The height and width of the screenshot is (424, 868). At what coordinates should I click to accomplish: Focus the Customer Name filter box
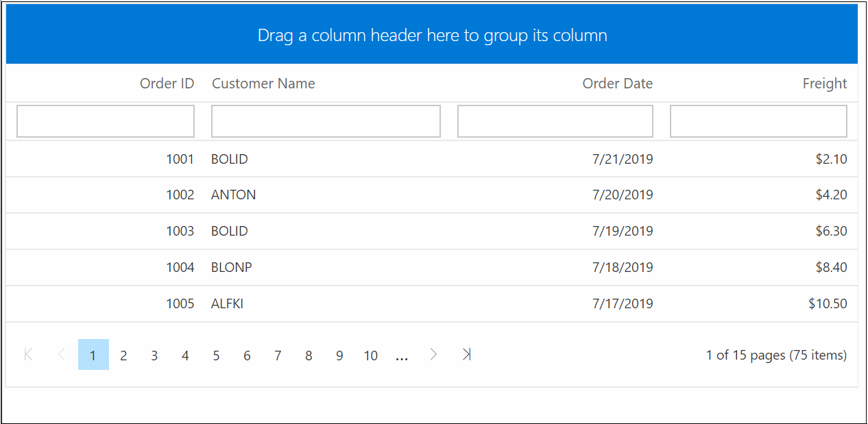[326, 121]
